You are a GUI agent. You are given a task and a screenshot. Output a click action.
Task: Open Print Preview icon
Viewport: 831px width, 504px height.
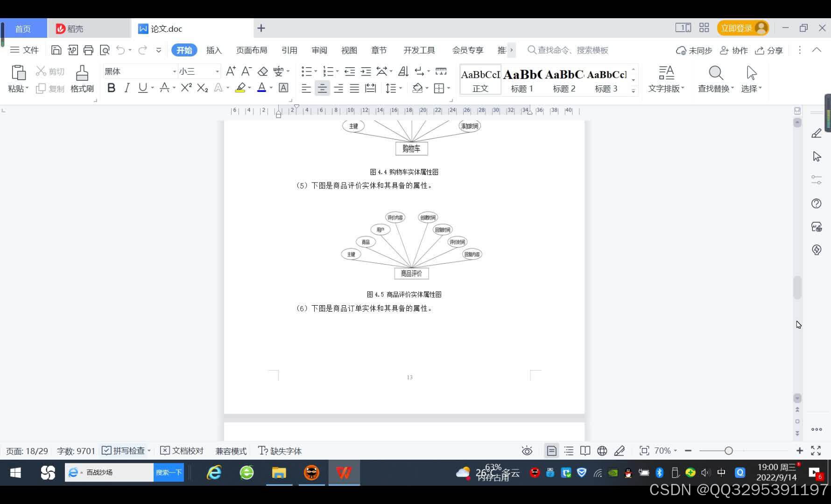point(105,50)
